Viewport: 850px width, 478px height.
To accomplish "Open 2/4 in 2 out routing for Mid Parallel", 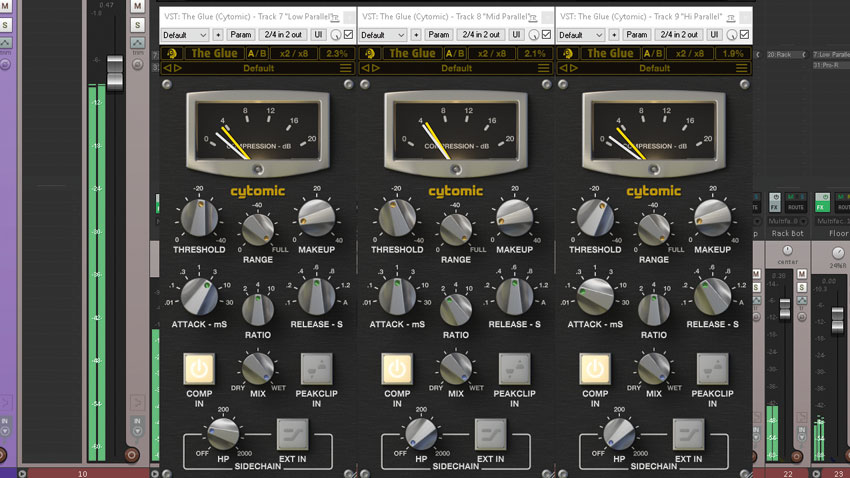I will point(480,35).
